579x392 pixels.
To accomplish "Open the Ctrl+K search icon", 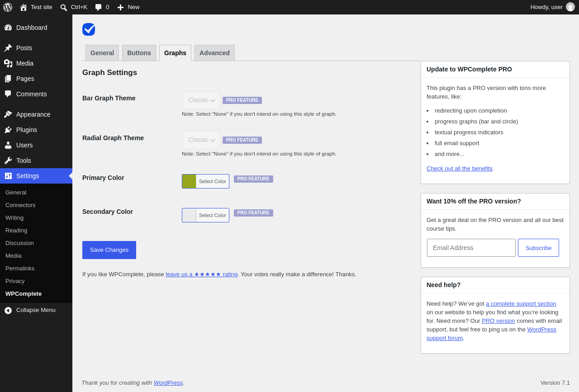I will [64, 7].
